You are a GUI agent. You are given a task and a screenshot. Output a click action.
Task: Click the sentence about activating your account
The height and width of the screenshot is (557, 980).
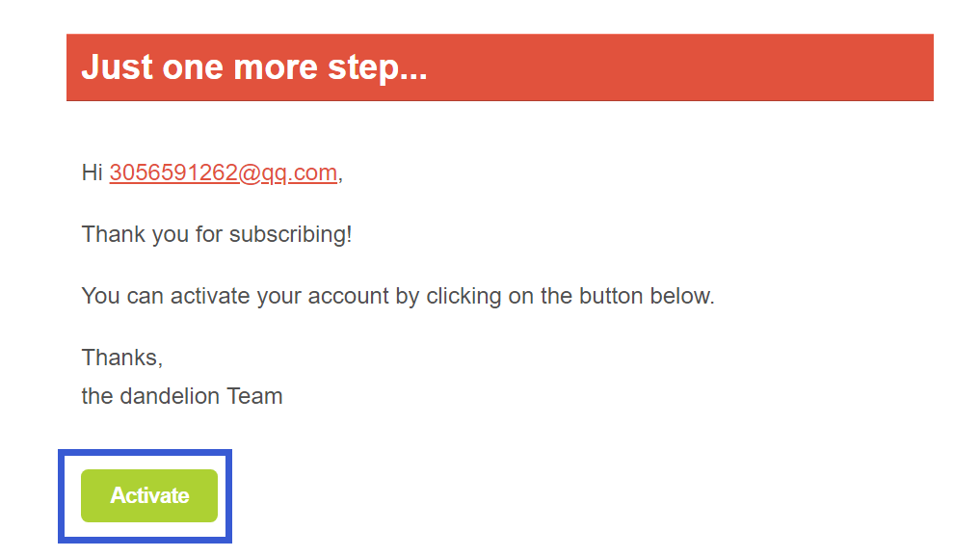(x=398, y=296)
